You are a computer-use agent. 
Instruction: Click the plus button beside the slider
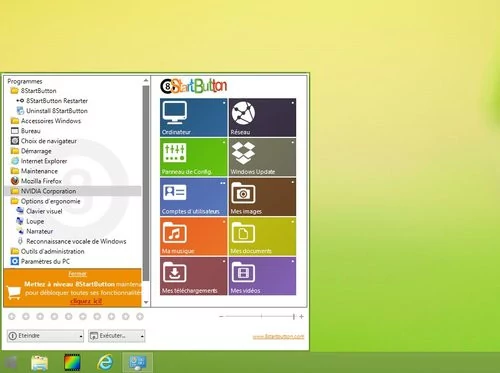click(301, 316)
